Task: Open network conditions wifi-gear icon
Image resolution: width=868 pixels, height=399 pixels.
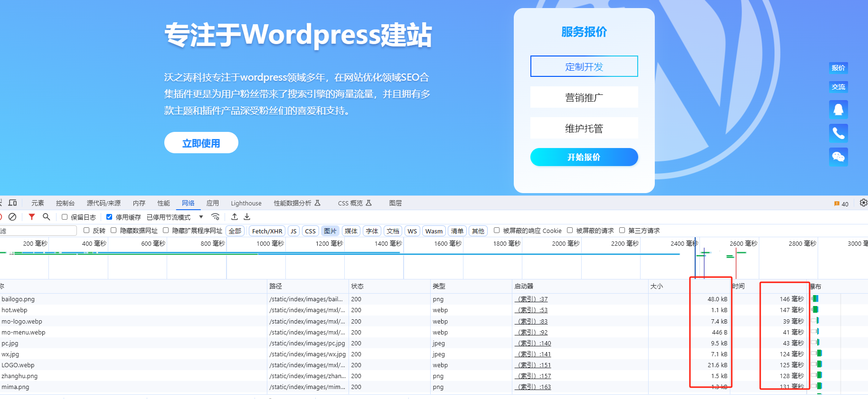Action: pos(216,217)
